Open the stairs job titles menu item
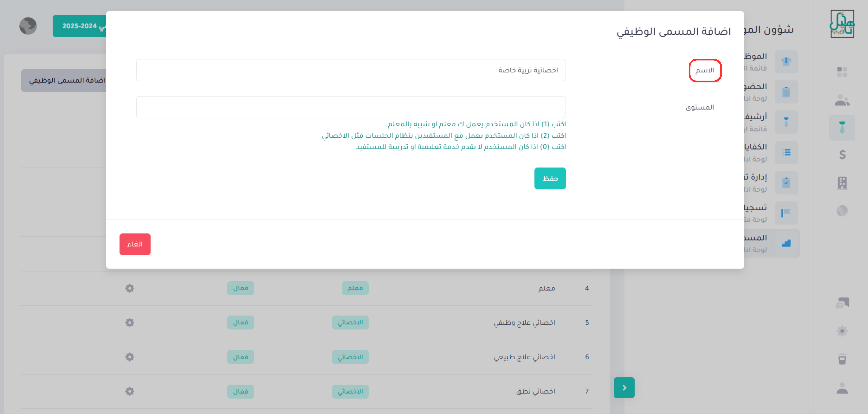This screenshot has height=414, width=868. [x=786, y=243]
